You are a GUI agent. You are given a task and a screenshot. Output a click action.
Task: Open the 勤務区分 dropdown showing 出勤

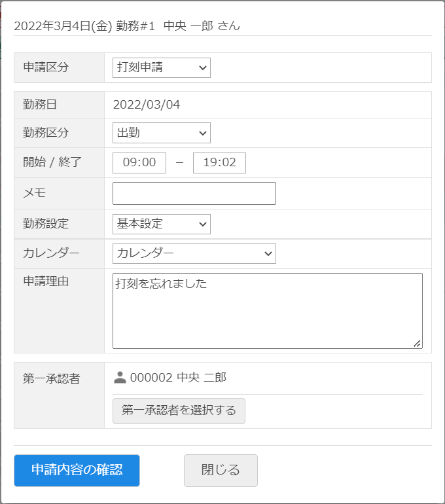tap(161, 133)
